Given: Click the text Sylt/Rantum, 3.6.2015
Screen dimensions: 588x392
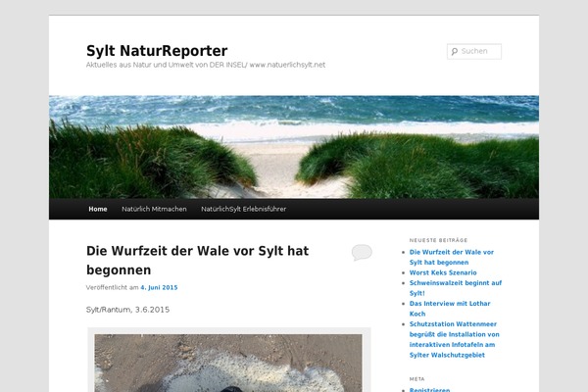Looking at the screenshot, I should pyautogui.click(x=127, y=310).
